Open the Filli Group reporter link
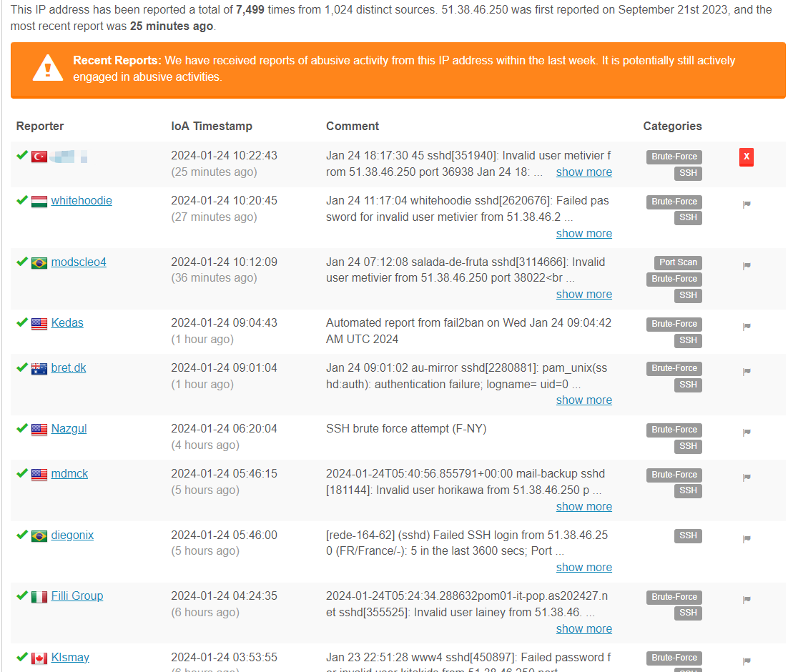The height and width of the screenshot is (672, 793). point(77,596)
